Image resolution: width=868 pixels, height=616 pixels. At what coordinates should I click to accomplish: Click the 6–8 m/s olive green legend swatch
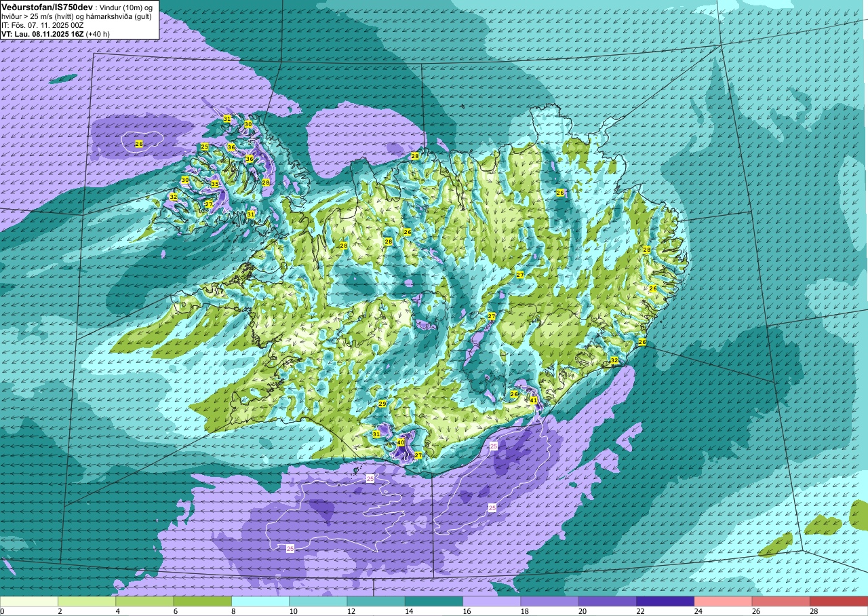[203, 601]
